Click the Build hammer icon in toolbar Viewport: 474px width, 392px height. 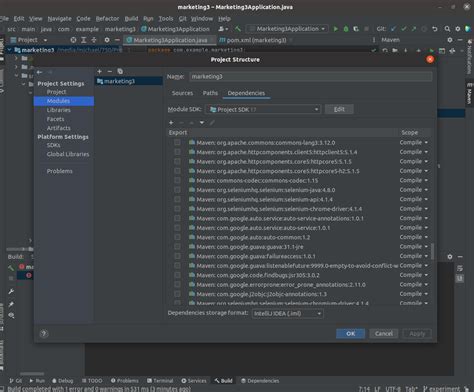click(238, 29)
